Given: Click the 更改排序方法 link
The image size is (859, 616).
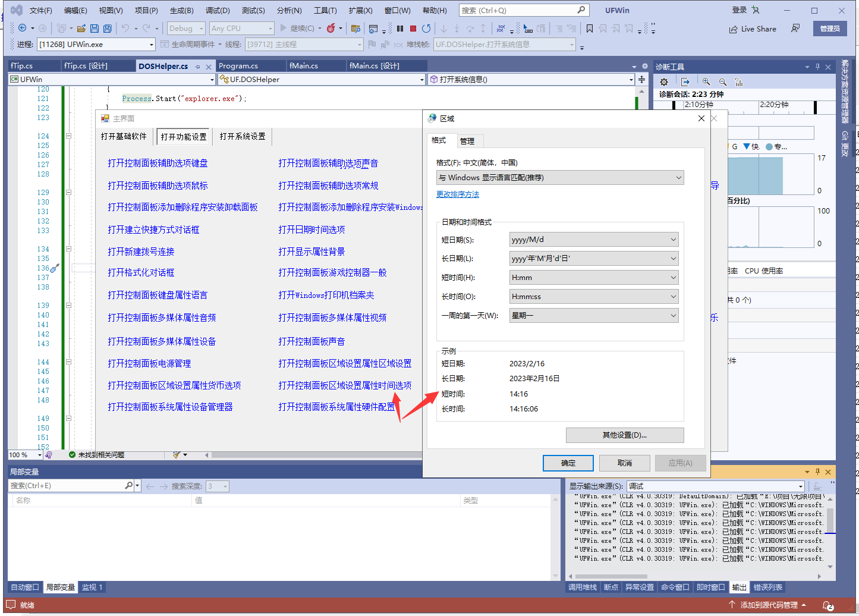Looking at the screenshot, I should click(458, 194).
